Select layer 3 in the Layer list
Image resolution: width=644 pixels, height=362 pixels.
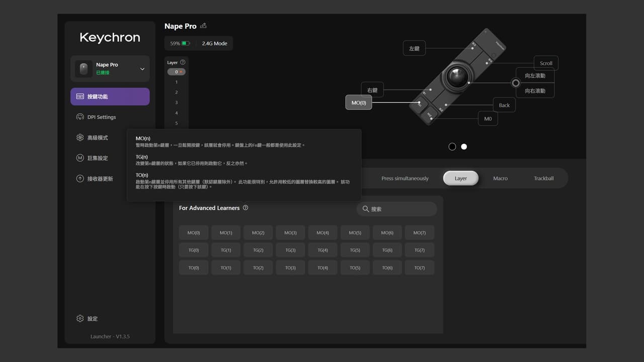(x=176, y=103)
